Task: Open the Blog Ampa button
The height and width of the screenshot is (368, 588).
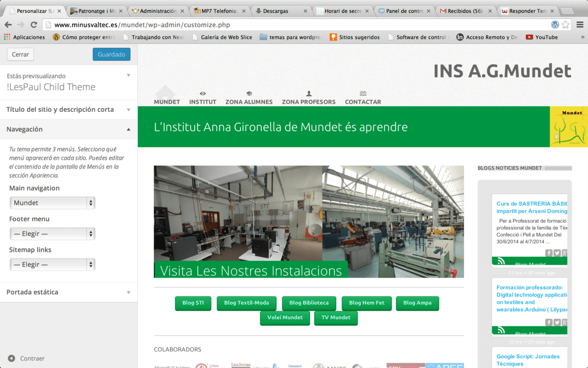Action: click(x=417, y=303)
